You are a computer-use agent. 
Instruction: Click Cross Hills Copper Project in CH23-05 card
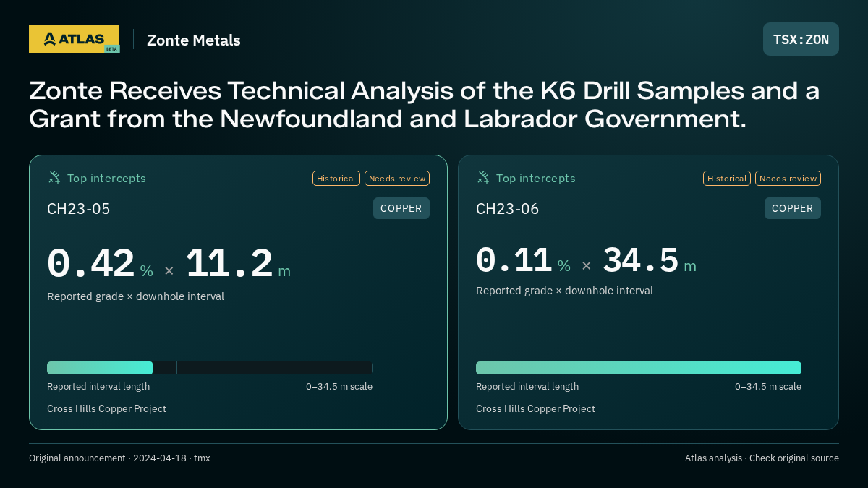106,409
